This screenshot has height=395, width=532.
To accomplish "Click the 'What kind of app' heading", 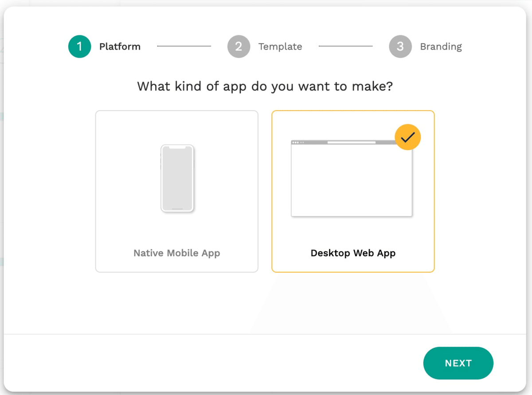I will [265, 86].
